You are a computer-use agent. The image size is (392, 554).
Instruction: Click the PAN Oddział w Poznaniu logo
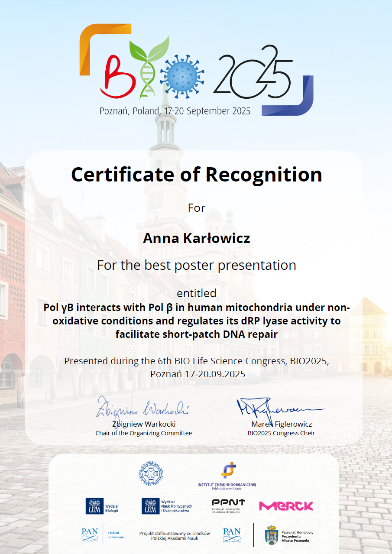pos(103,535)
